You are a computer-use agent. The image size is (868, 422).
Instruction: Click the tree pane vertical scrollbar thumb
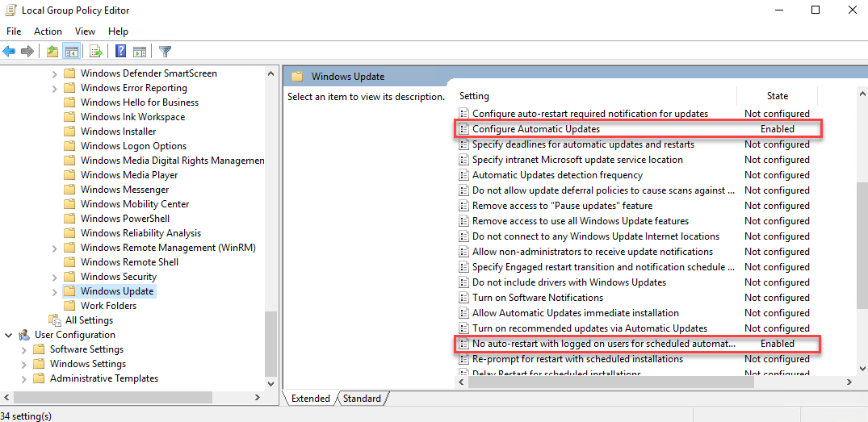point(270,343)
